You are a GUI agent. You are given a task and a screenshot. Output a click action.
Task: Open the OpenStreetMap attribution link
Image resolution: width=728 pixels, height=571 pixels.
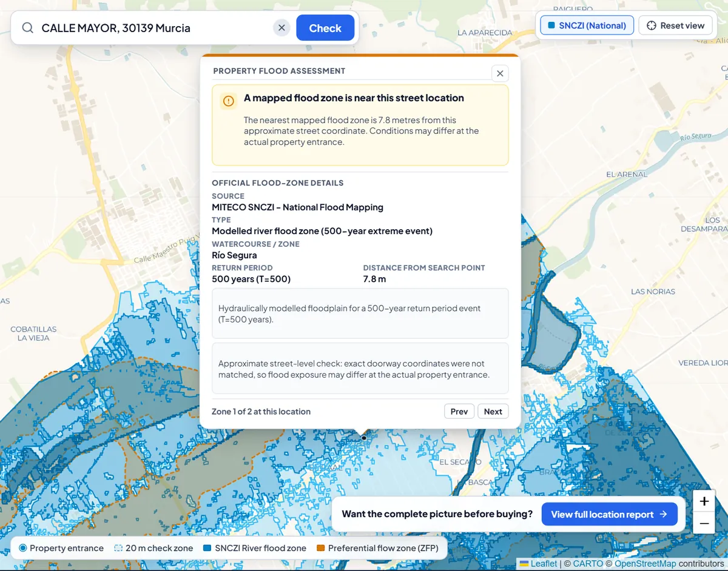point(645,564)
